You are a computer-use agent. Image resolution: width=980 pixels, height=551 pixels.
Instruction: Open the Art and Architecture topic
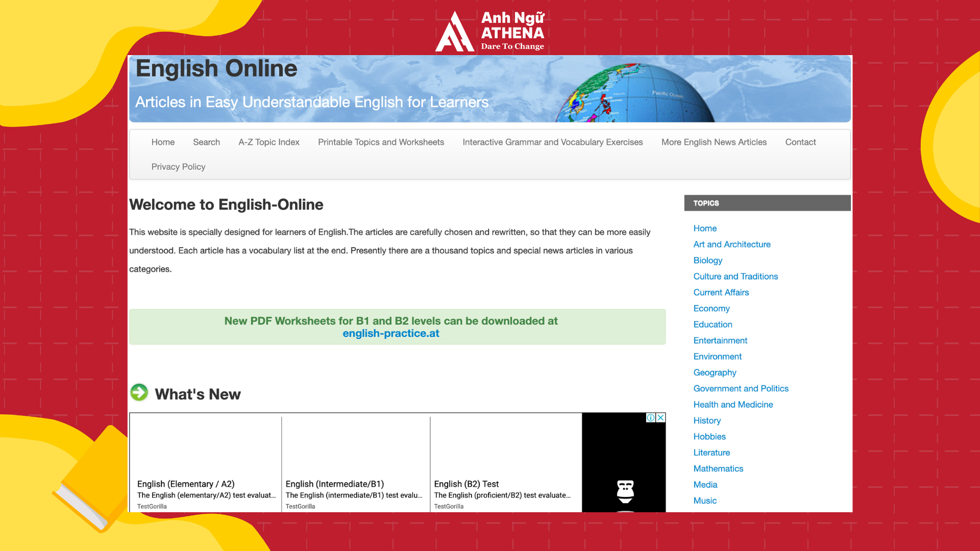732,244
